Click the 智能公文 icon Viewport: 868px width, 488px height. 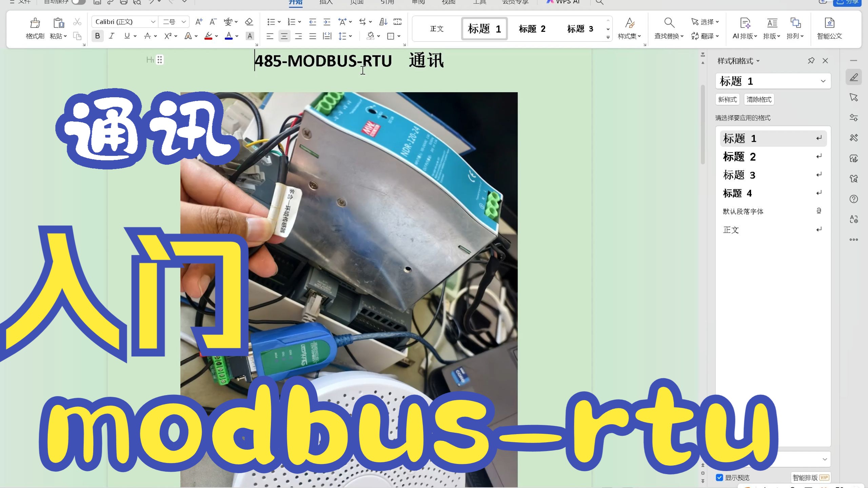(829, 23)
